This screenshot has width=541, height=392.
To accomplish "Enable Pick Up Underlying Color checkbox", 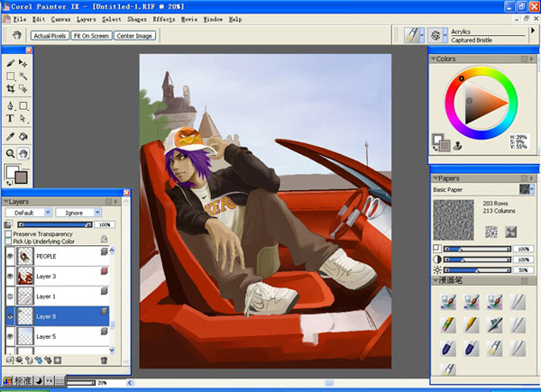I will (8, 241).
